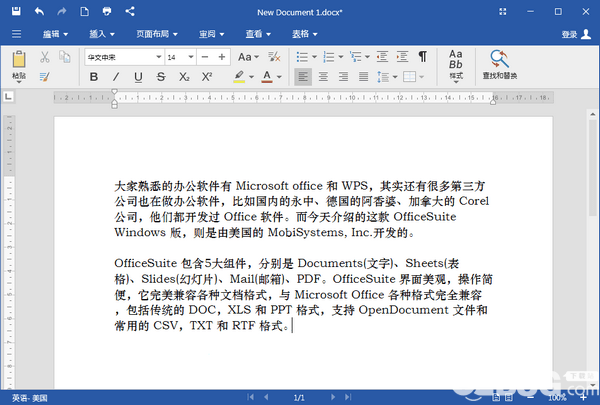The height and width of the screenshot is (405, 600).
Task: Copy selection with the copy icon
Action: click(x=65, y=57)
